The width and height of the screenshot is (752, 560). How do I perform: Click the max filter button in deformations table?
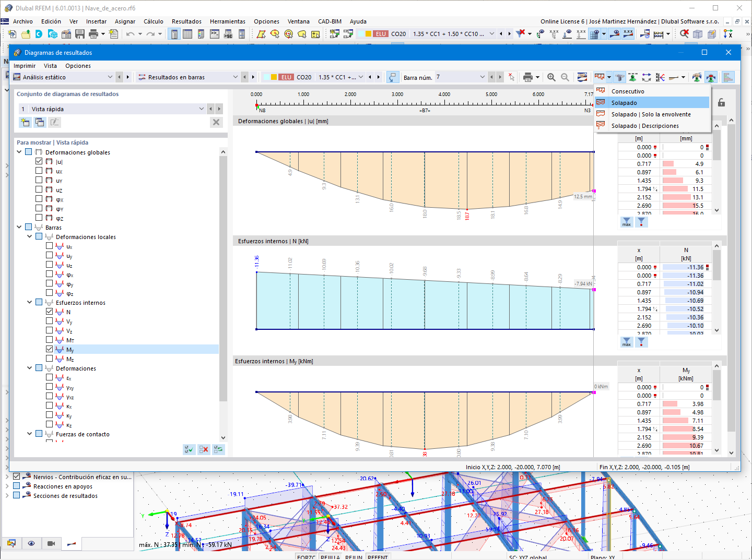(627, 222)
